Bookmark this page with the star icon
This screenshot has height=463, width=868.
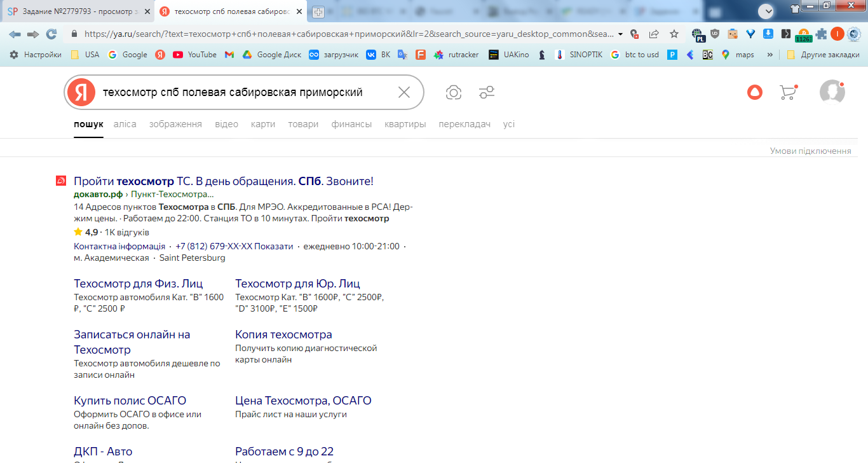[674, 34]
